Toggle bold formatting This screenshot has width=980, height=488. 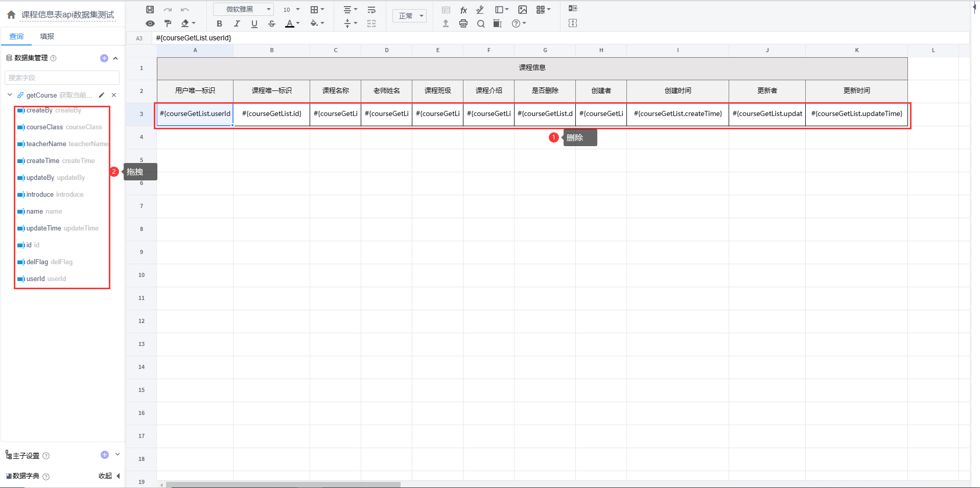tap(219, 24)
